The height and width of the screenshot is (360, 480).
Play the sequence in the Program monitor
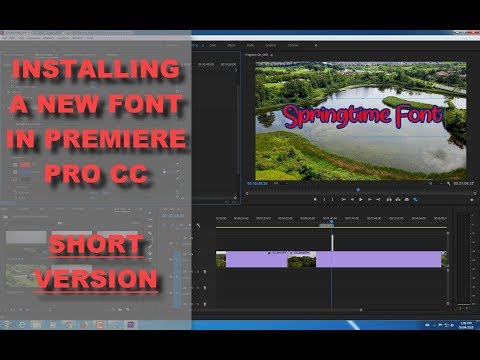coord(361,199)
